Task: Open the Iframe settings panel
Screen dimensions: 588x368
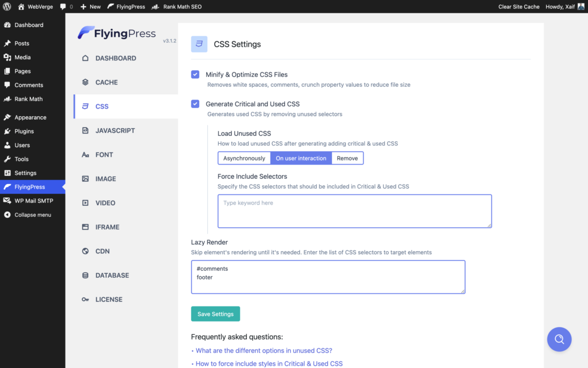Action: (x=108, y=227)
